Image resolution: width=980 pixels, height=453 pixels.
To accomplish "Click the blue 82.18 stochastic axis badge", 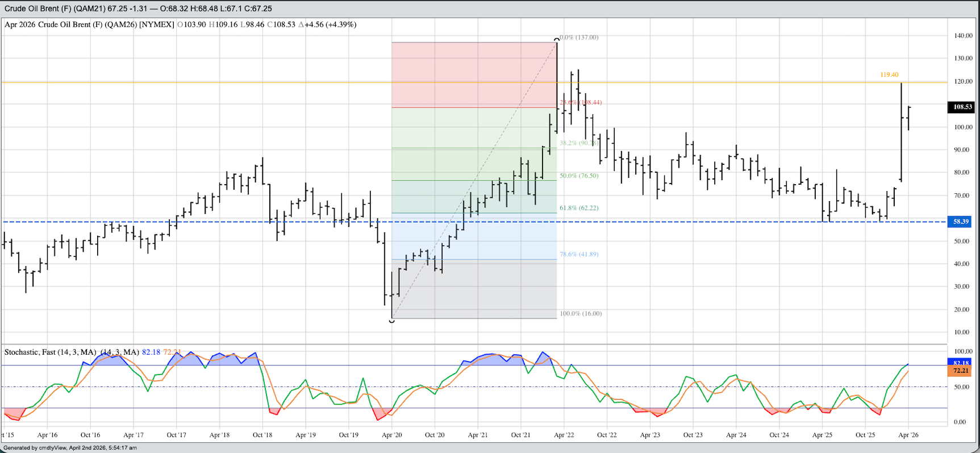I will (x=960, y=362).
